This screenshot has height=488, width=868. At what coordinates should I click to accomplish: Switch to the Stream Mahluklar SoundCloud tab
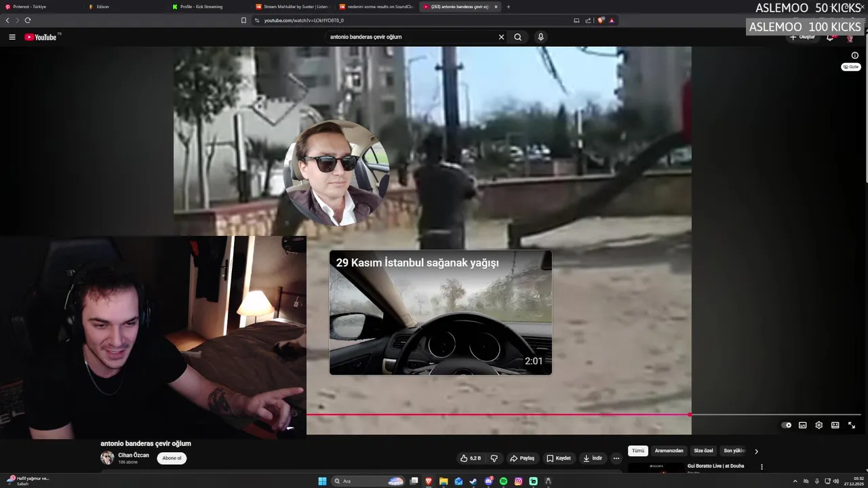point(292,7)
